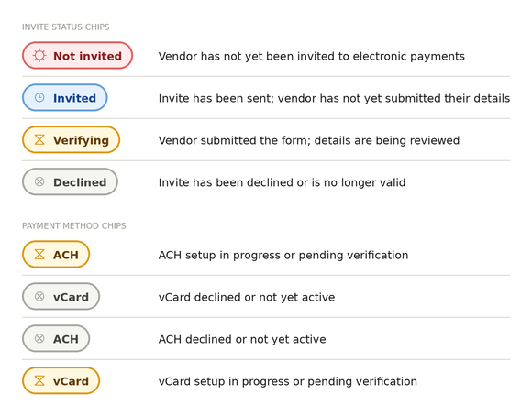
Task: Click the crossed-circle icon in Declined chip
Action: point(39,181)
